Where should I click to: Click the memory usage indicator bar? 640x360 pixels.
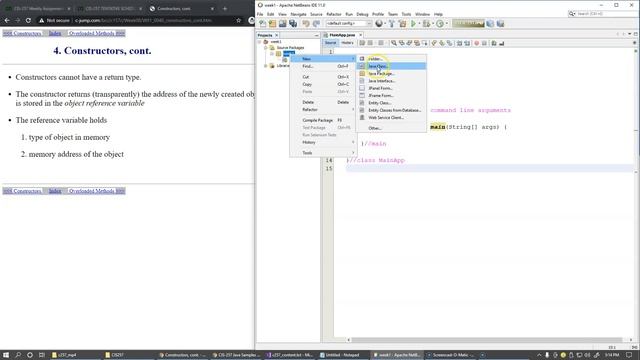coord(468,24)
